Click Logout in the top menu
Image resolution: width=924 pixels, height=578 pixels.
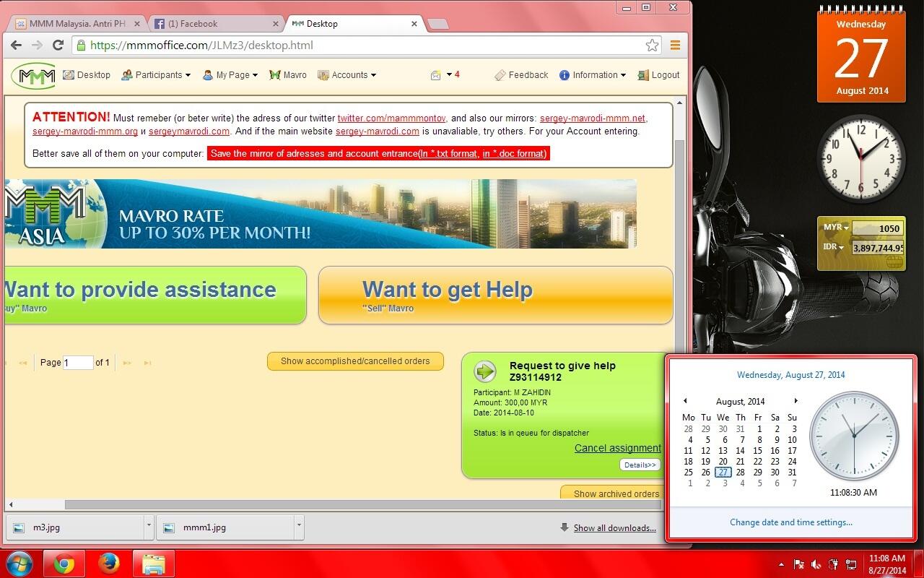pyautogui.click(x=658, y=75)
